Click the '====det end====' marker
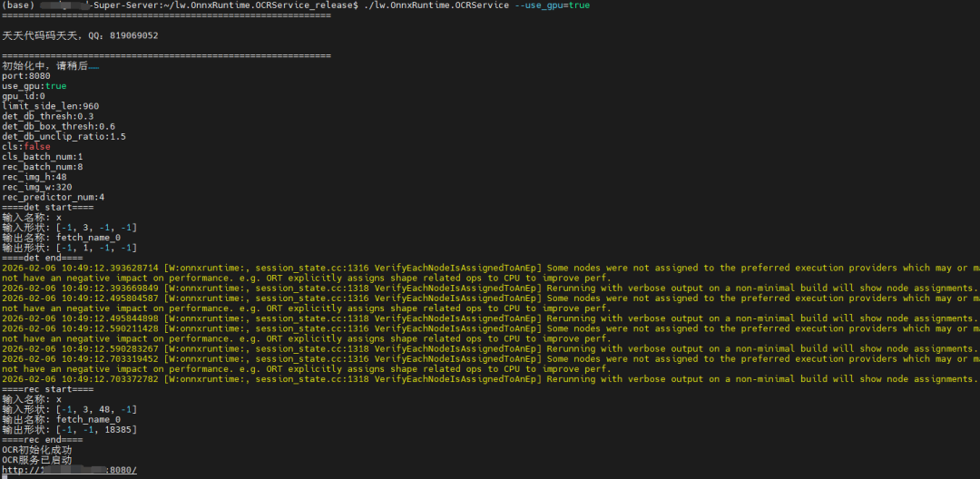980x479 pixels. 43,258
